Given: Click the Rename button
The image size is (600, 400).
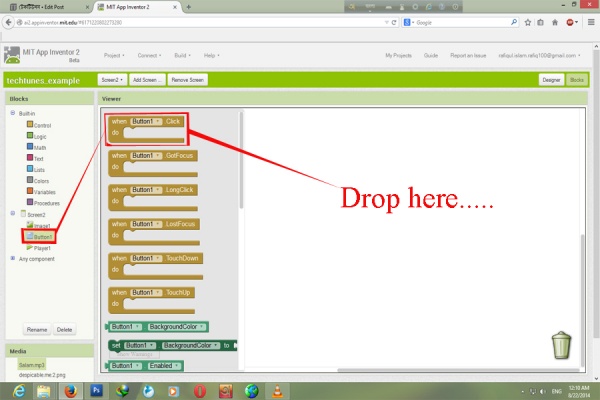Looking at the screenshot, I should coord(37,330).
